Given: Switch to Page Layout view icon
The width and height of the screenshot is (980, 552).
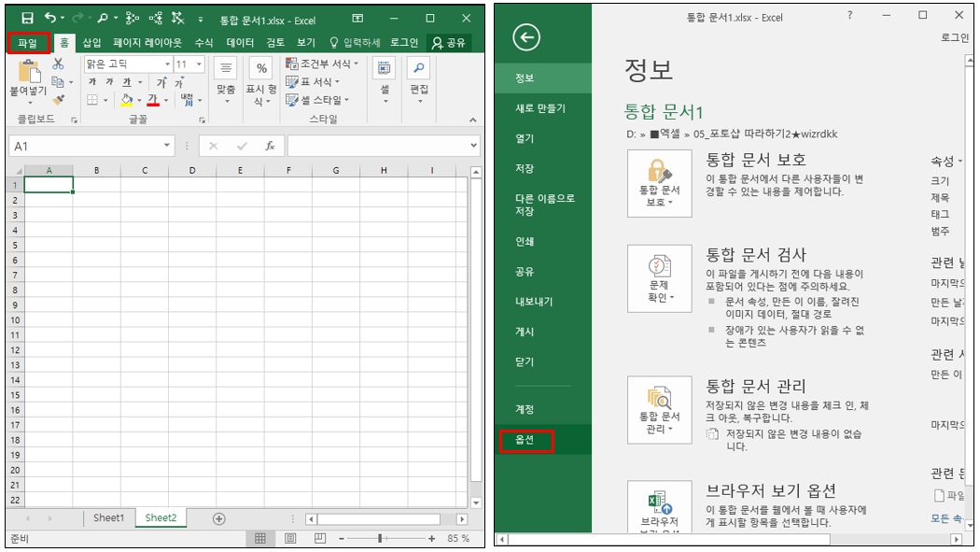Looking at the screenshot, I should click(290, 538).
